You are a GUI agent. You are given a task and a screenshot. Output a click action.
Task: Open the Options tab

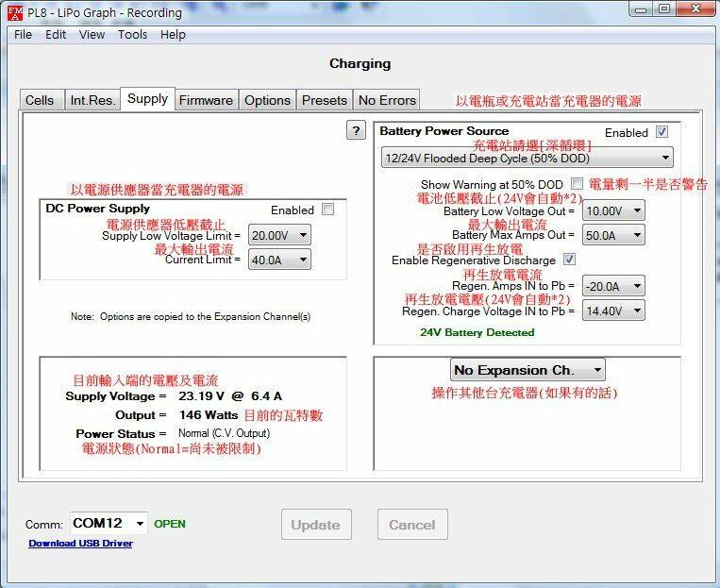tap(267, 100)
